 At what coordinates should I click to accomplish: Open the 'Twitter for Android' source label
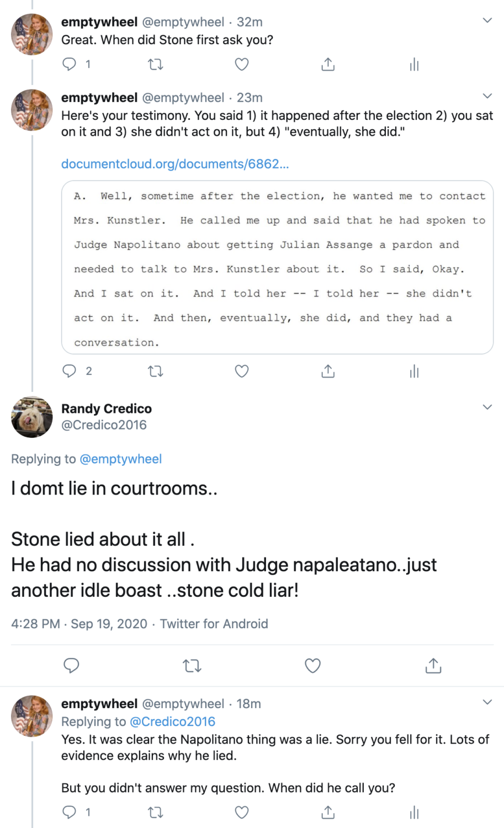(214, 624)
